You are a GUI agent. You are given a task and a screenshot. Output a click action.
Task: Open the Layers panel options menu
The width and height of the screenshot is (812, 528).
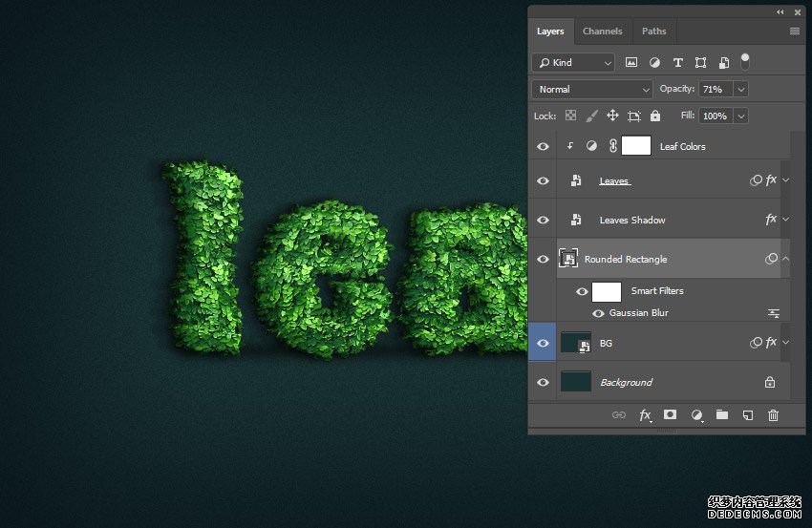pos(795,32)
